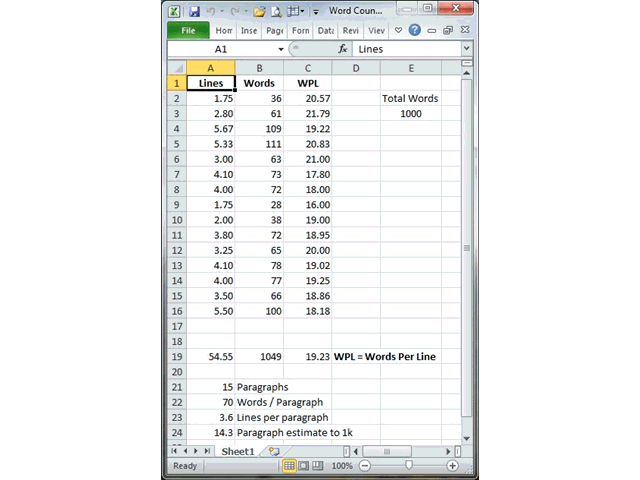Viewport: 640px width, 480px height.
Task: Select cell E3 containing 1000
Action: coord(411,114)
